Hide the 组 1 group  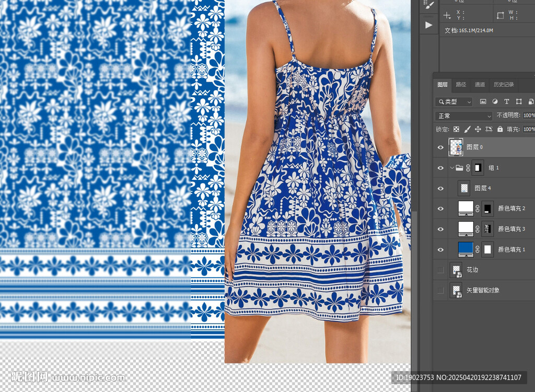click(x=440, y=168)
